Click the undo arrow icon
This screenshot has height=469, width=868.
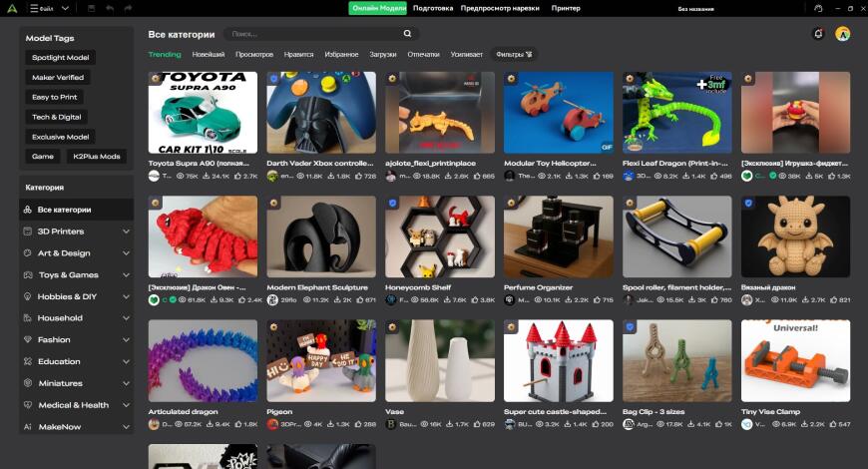pos(110,8)
